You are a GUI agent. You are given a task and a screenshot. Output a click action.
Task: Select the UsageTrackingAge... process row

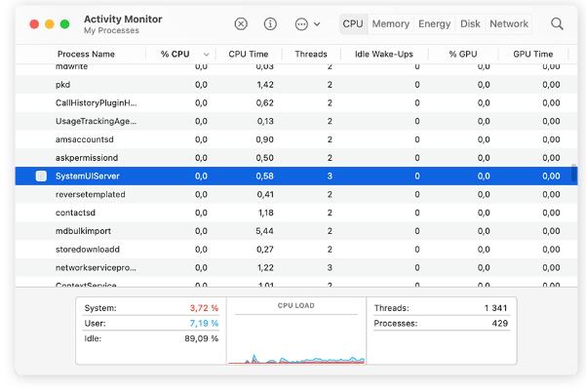[296, 121]
